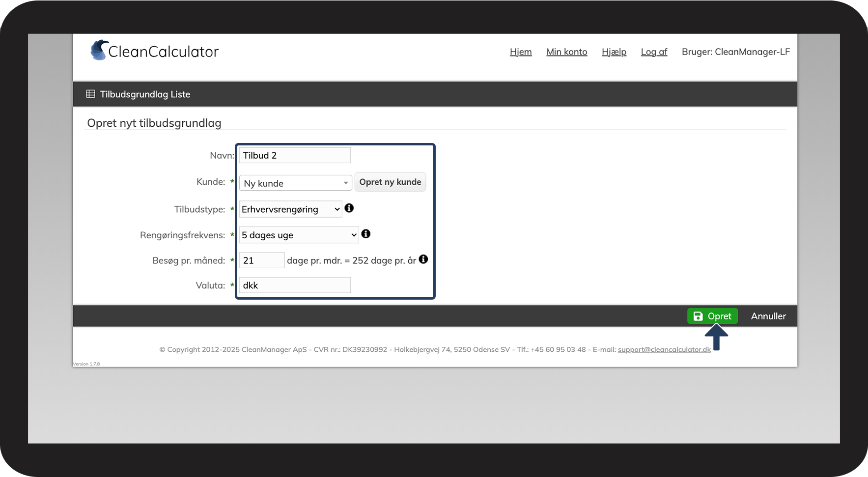This screenshot has width=868, height=477.
Task: Click the Navn field containing Tilbud 2
Action: pyautogui.click(x=295, y=156)
